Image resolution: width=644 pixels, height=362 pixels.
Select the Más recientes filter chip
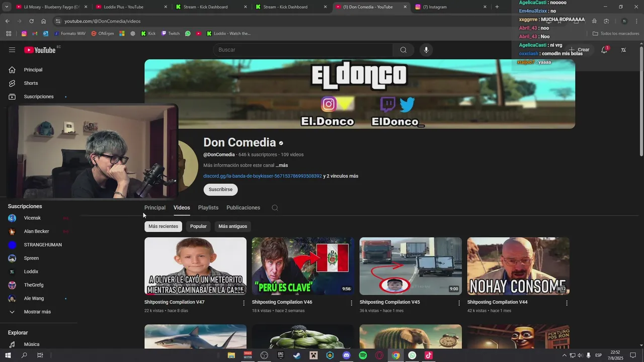pos(163,226)
